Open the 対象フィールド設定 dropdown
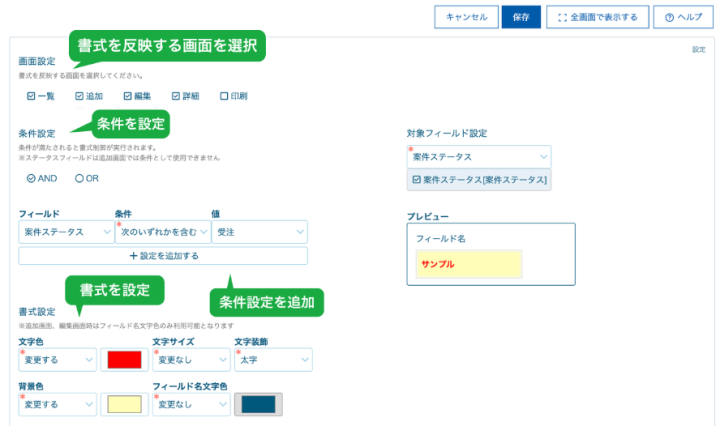 (479, 156)
